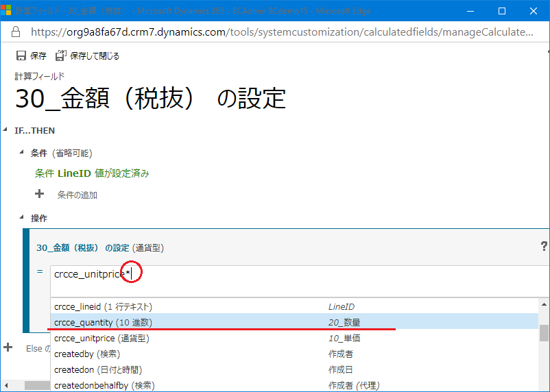This screenshot has height=392, width=550.
Task: Click the 30_金額（税抜）の設定 action heading
Action: click(x=83, y=248)
